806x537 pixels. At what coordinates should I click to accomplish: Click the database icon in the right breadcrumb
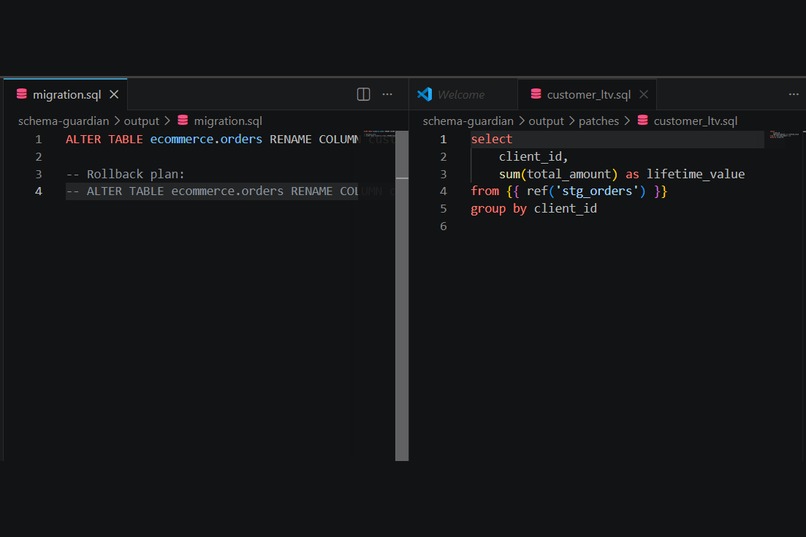(643, 120)
